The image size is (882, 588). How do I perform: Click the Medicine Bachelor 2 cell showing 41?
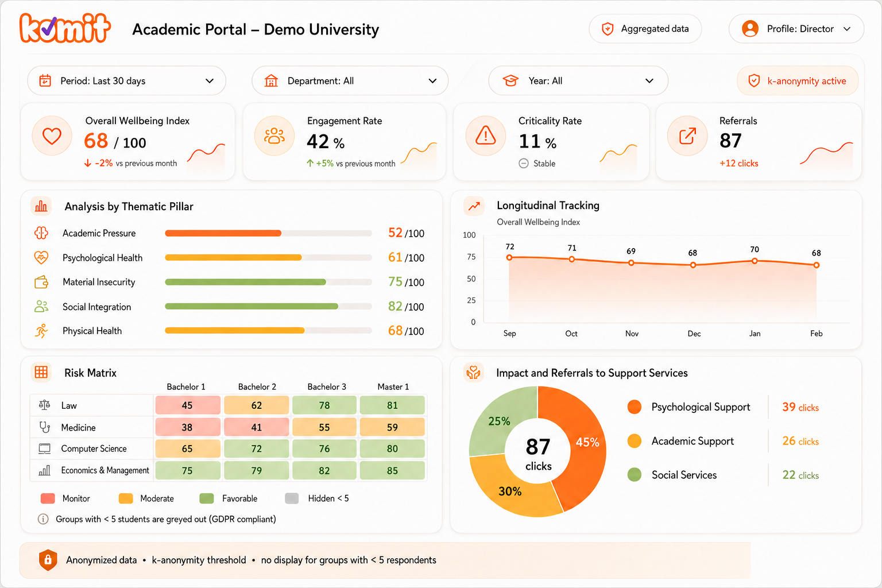point(257,427)
